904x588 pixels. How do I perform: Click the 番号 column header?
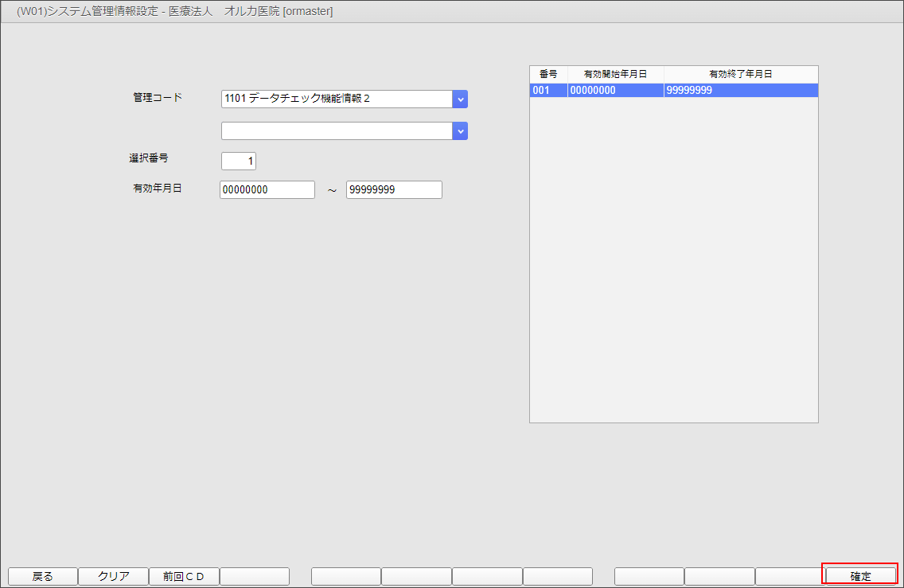tap(548, 74)
